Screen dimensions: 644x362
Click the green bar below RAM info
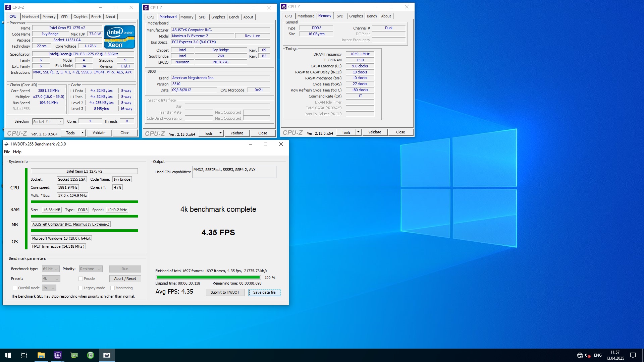[84, 217]
